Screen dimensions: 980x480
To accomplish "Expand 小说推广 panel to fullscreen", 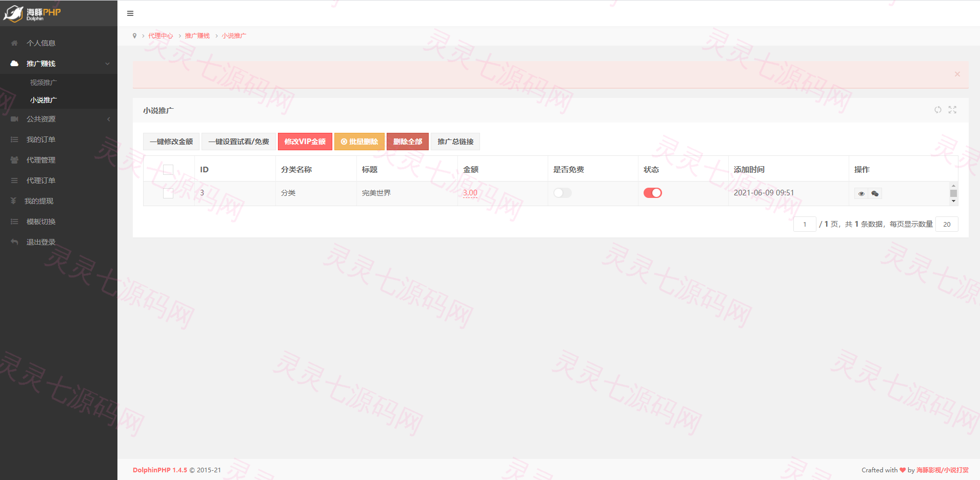I will tap(952, 110).
